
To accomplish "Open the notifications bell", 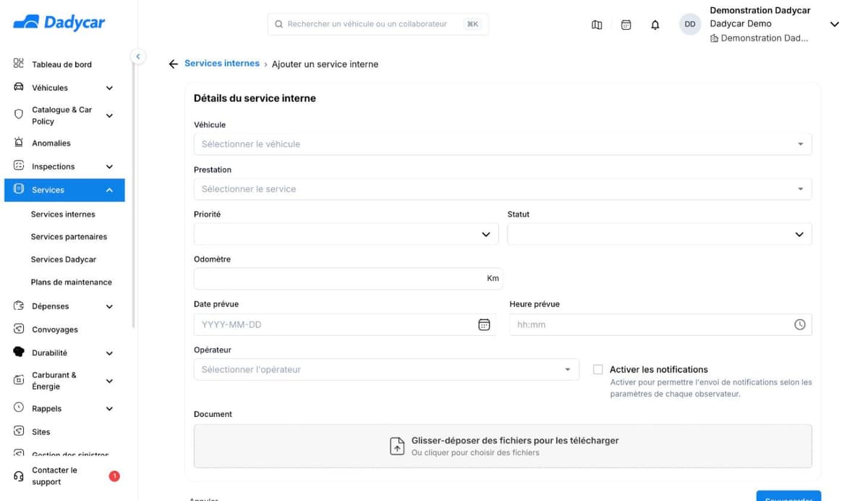I will click(655, 25).
